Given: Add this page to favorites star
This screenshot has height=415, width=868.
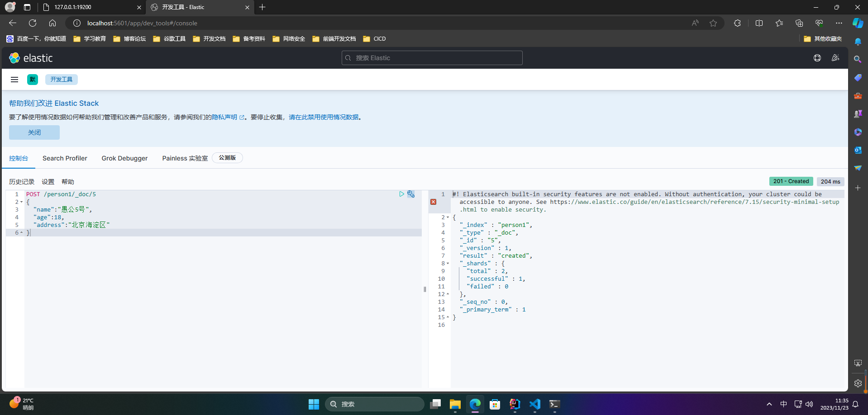Looking at the screenshot, I should pyautogui.click(x=713, y=23).
